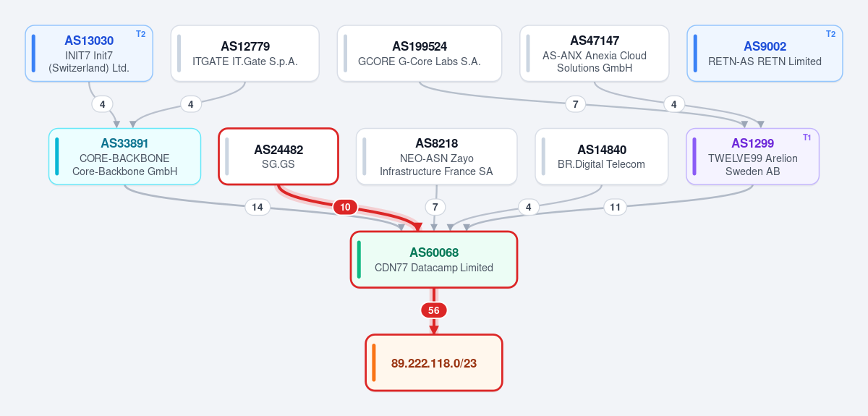Click the red edge label 56

[x=434, y=310]
